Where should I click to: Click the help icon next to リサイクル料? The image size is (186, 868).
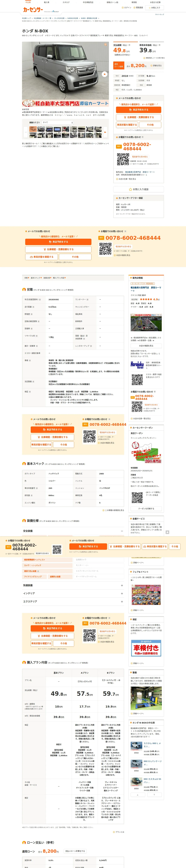pyautogui.click(x=37, y=336)
